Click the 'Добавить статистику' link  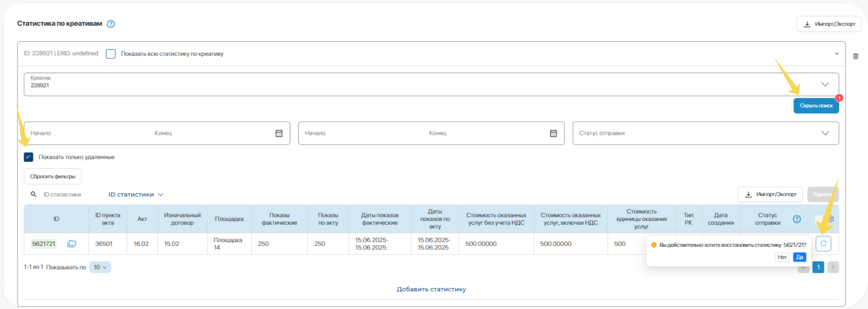tap(431, 289)
